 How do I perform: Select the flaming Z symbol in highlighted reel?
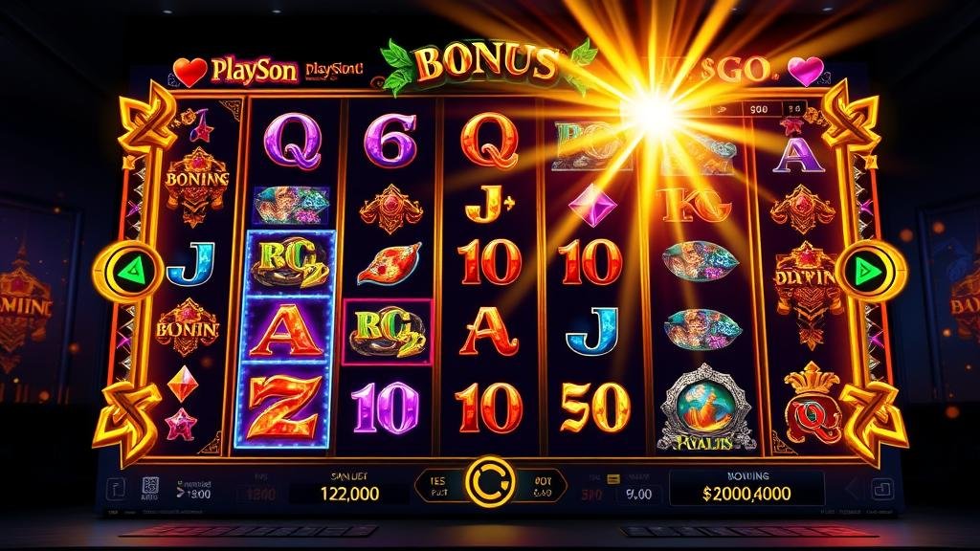[281, 406]
